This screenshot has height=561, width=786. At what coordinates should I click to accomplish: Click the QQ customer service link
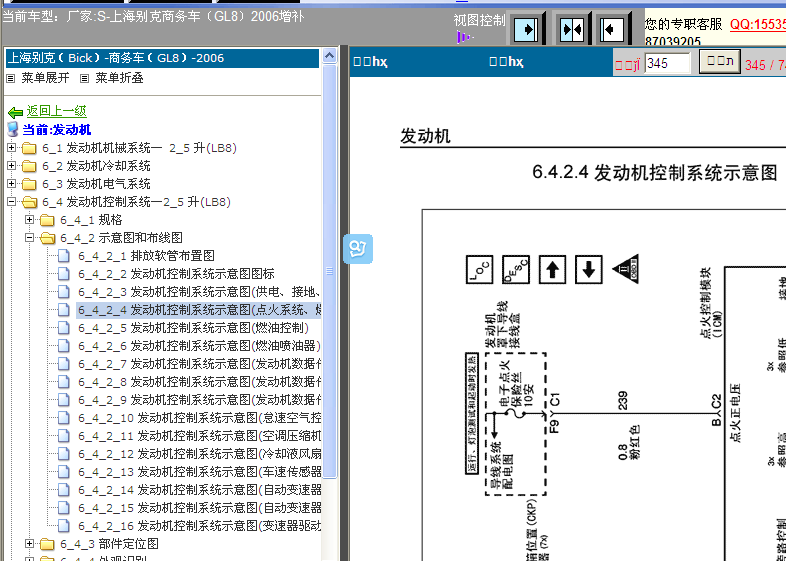tap(757, 24)
